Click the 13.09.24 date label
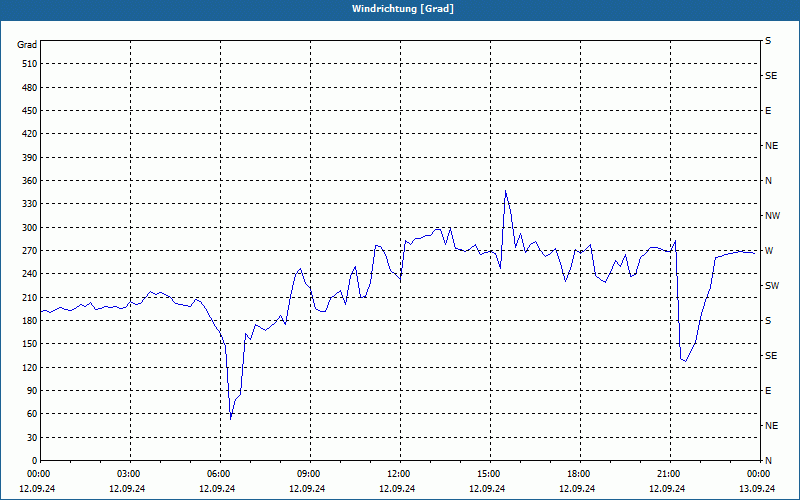 757,489
